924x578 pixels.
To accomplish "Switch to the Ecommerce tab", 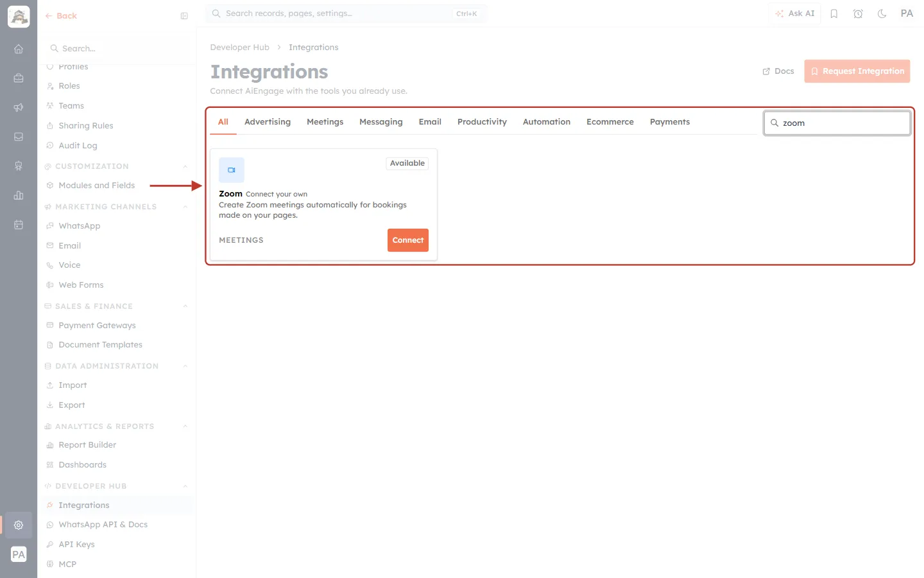I will coord(610,122).
